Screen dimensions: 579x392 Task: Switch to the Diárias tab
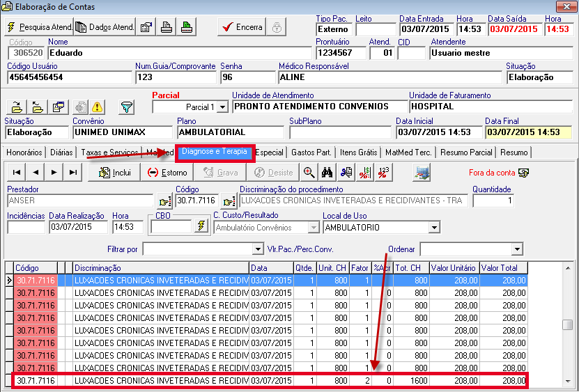click(x=61, y=152)
